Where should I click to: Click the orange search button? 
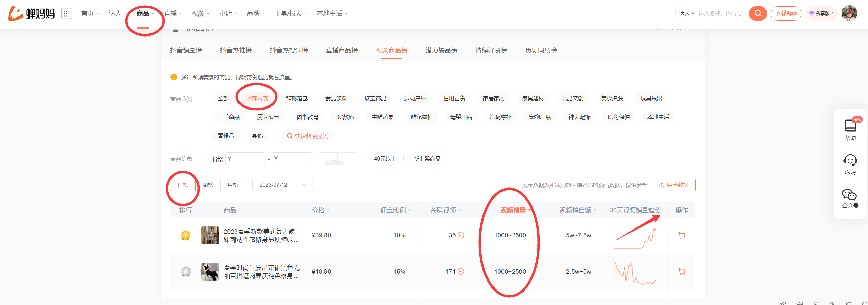[x=758, y=13]
